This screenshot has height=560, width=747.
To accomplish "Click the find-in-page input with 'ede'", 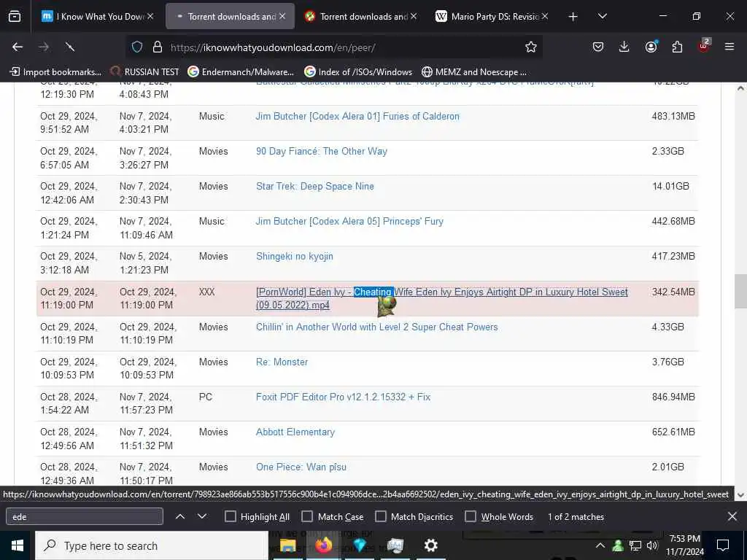I will (x=85, y=517).
